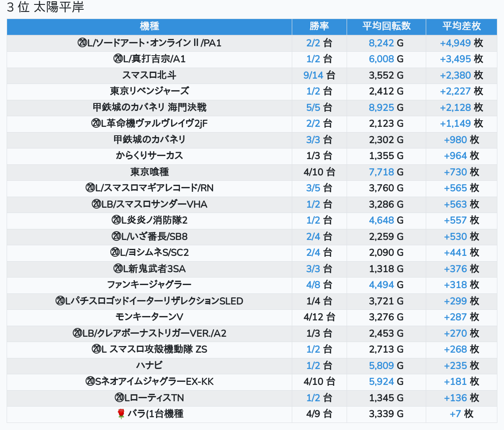Click the +4,949 枚 value

click(461, 43)
